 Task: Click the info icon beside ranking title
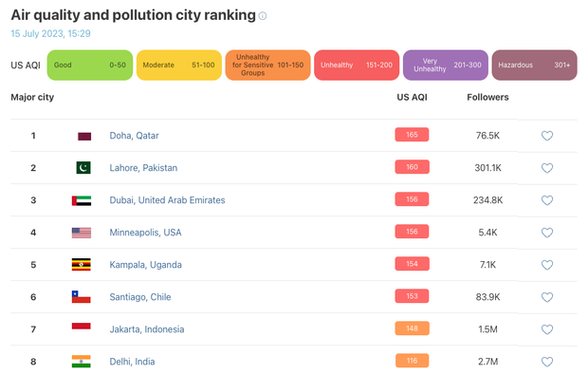coord(263,16)
